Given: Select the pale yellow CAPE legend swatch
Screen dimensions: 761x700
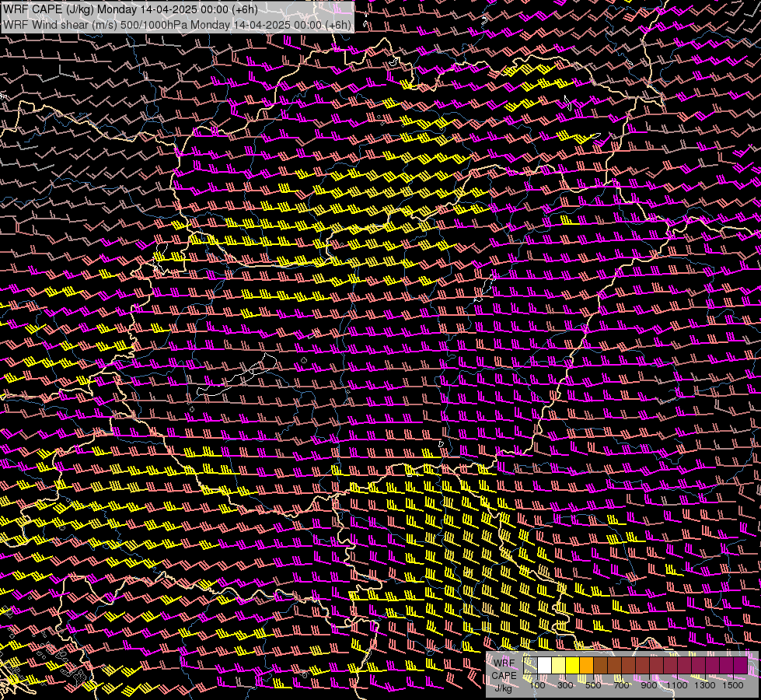Looking at the screenshot, I should 559,665.
